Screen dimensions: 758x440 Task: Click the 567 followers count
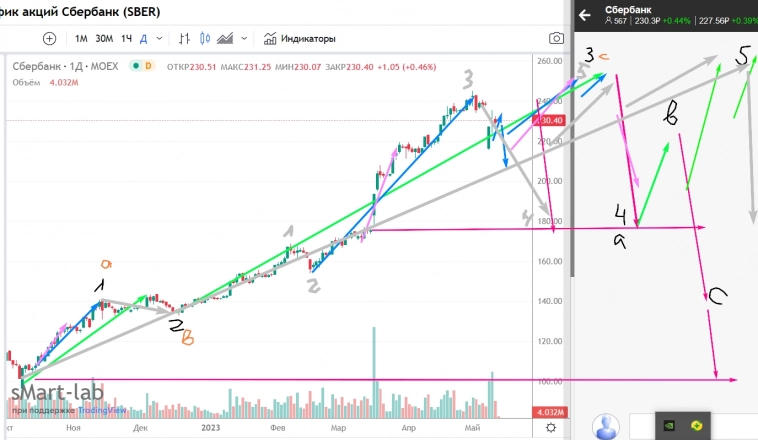pos(616,21)
